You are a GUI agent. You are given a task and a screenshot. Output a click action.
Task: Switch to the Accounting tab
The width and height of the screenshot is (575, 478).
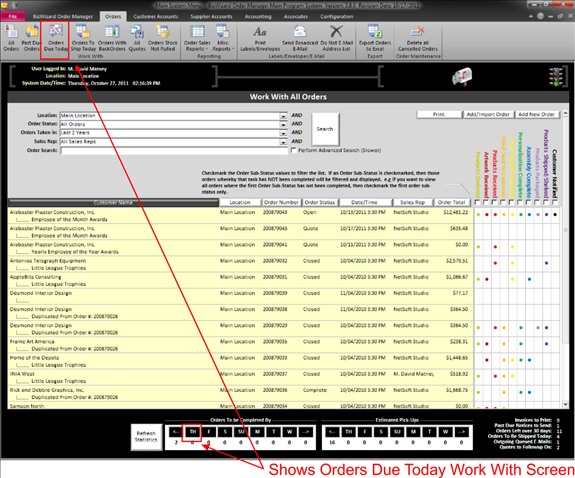258,17
